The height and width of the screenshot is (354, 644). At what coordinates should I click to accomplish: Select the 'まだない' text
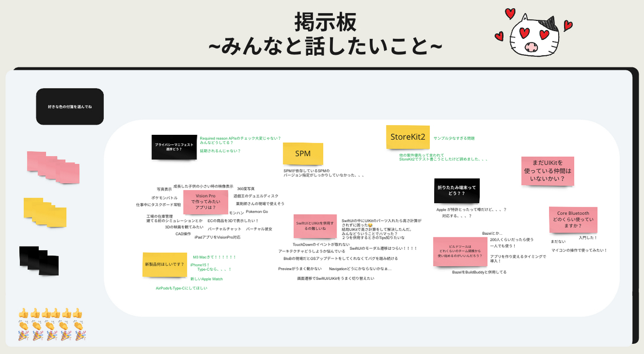tap(558, 242)
